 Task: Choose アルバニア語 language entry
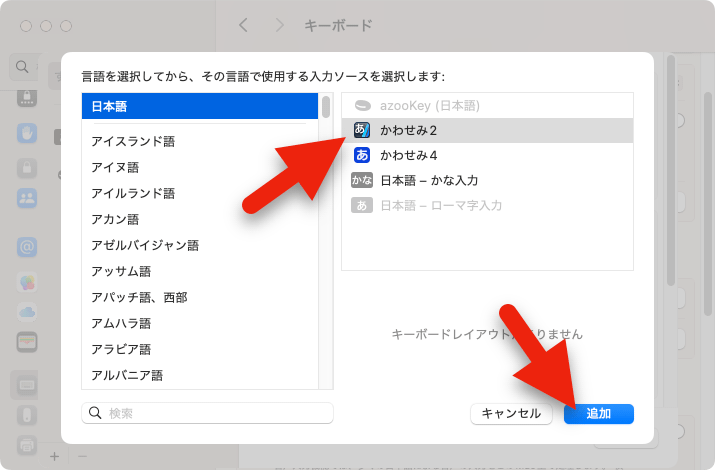click(200, 375)
